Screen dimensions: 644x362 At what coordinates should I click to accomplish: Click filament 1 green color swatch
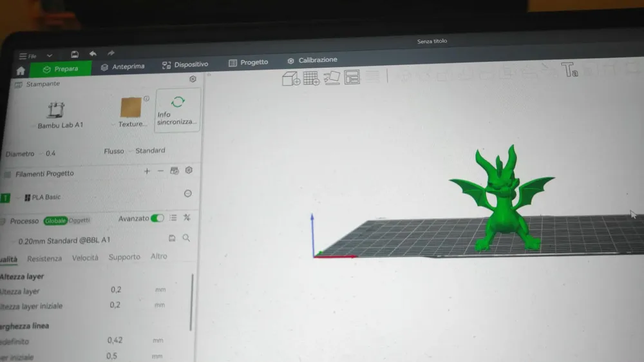(x=5, y=198)
